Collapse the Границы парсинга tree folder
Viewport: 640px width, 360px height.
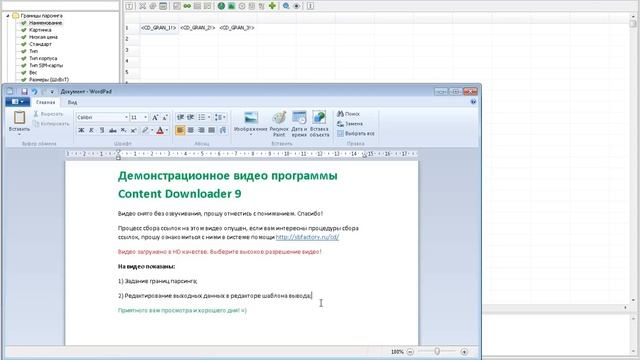coord(7,16)
